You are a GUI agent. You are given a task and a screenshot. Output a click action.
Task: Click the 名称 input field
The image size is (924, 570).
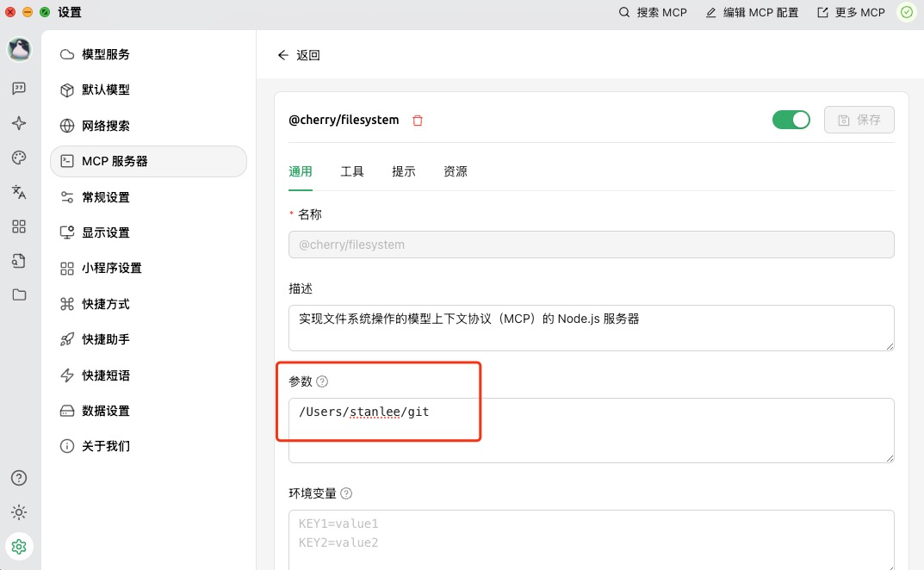591,245
